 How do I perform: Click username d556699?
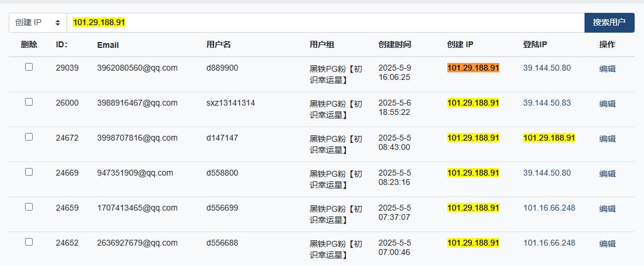(x=222, y=208)
